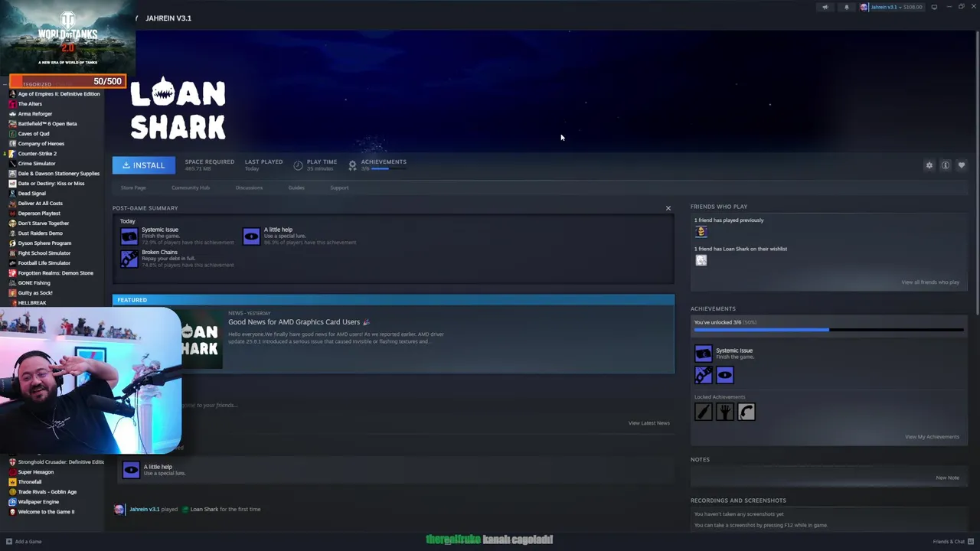This screenshot has width=980, height=551.
Task: Click the Wallpaper Engine icon in library
Action: point(12,501)
